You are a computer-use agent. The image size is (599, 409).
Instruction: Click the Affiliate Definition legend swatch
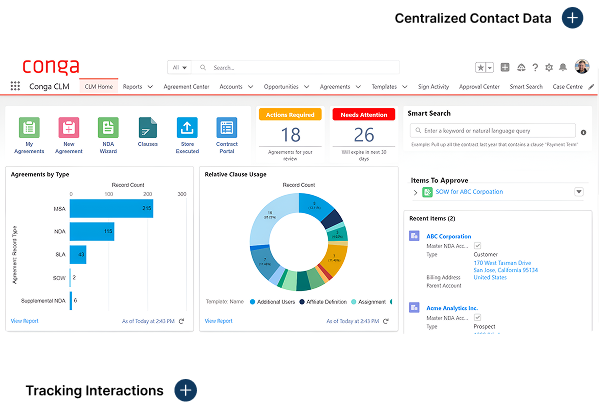tap(302, 302)
